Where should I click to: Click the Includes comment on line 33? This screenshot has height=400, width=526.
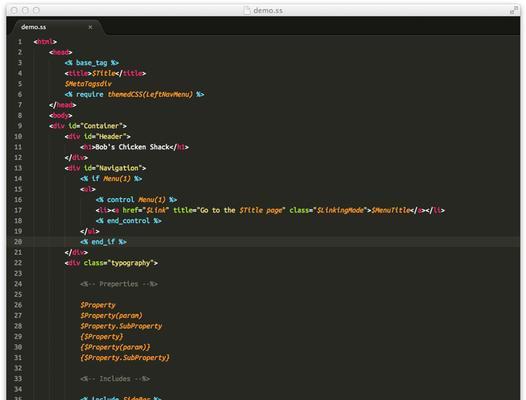click(115, 379)
